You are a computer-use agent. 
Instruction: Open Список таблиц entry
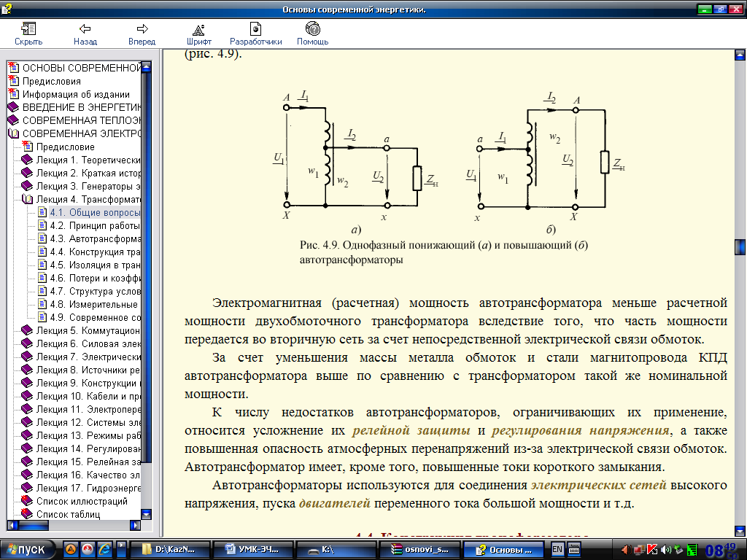pos(68,514)
